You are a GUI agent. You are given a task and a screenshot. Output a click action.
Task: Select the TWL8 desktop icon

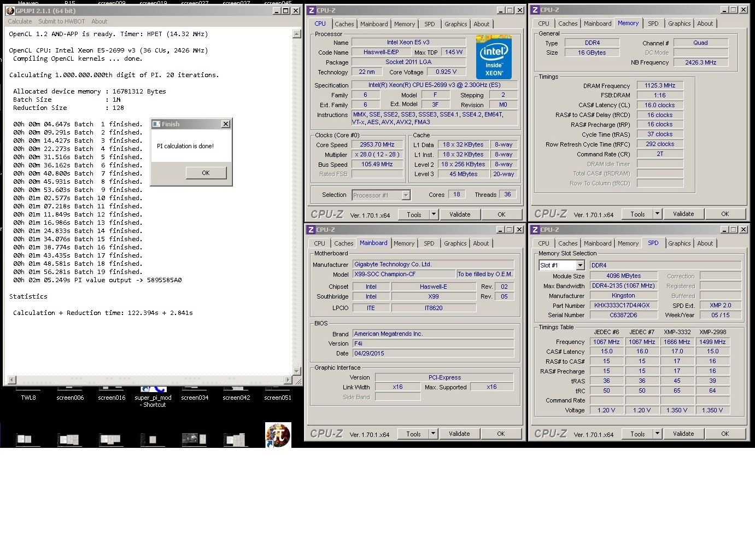tap(28, 395)
